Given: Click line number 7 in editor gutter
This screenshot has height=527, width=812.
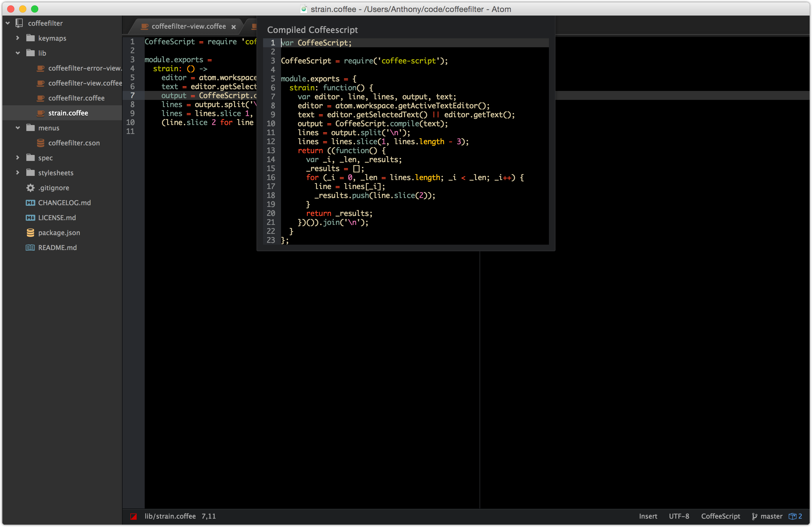Looking at the screenshot, I should 132,95.
